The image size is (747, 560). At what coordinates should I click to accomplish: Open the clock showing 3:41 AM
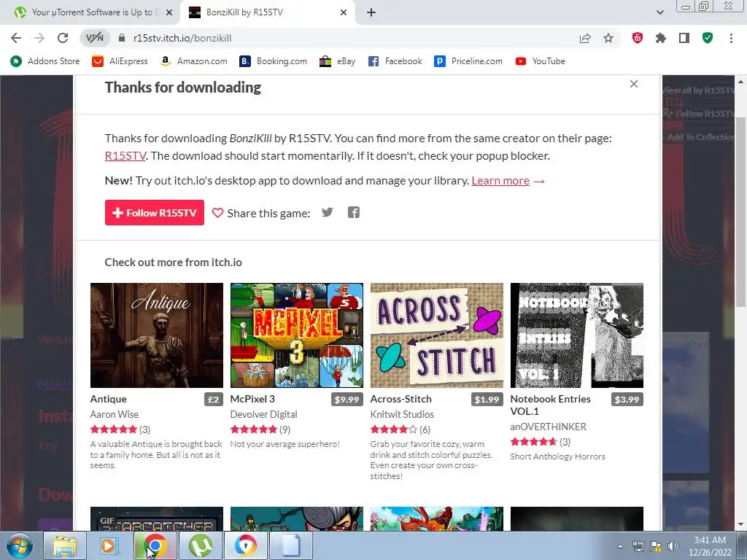[x=710, y=546]
